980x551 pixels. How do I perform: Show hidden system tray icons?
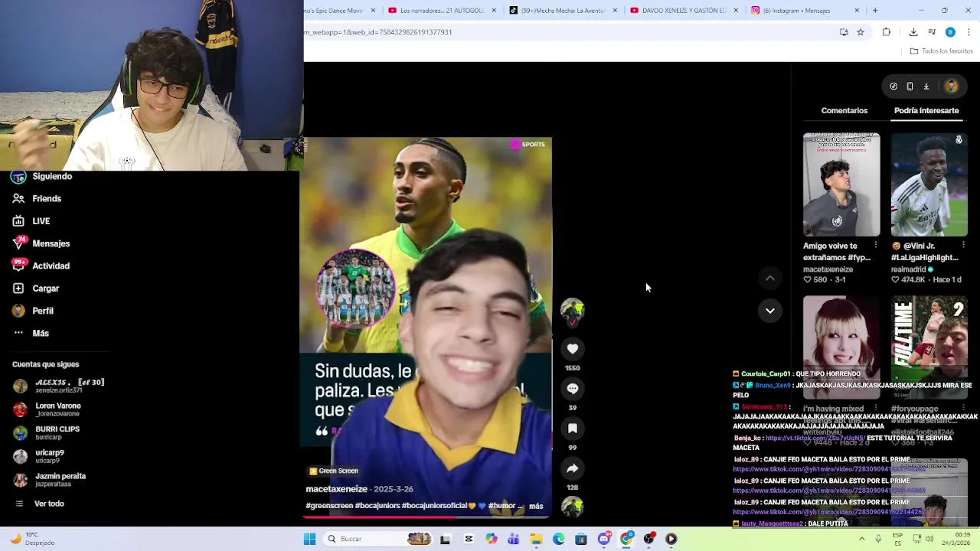coord(862,539)
